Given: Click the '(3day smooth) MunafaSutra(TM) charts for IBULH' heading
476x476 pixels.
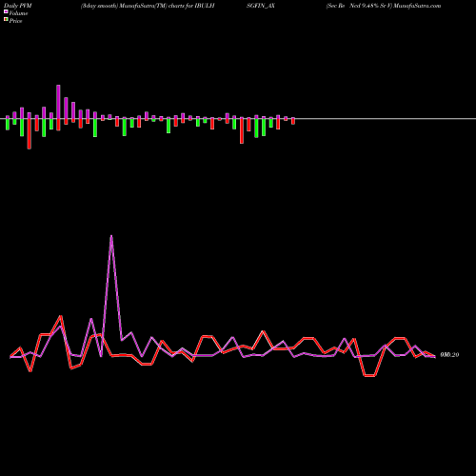Looking at the screenshot, I should 148,6.
